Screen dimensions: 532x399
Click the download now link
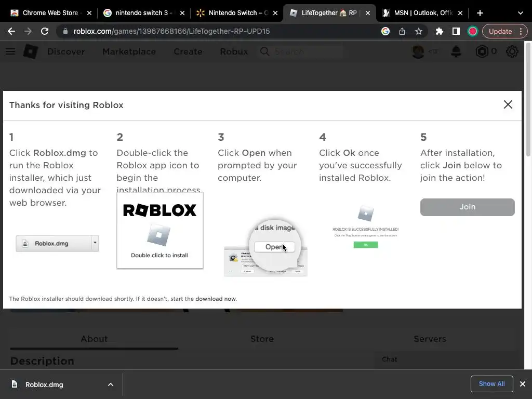pos(216,299)
